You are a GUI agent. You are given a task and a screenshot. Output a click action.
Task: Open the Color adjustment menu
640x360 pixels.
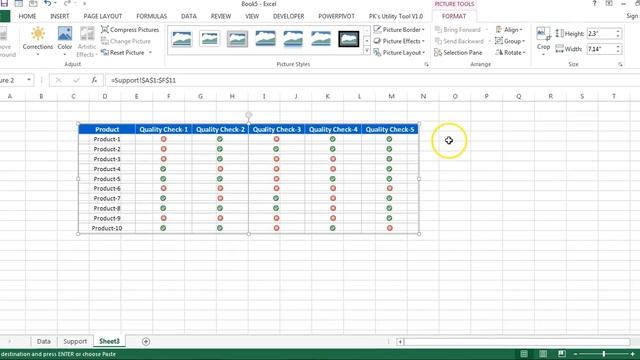click(x=64, y=41)
